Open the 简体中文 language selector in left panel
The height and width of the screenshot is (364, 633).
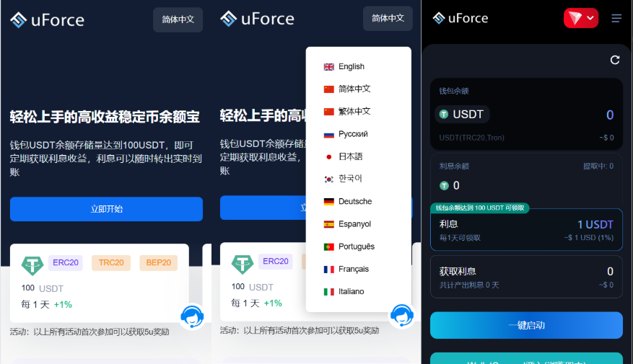click(x=178, y=19)
